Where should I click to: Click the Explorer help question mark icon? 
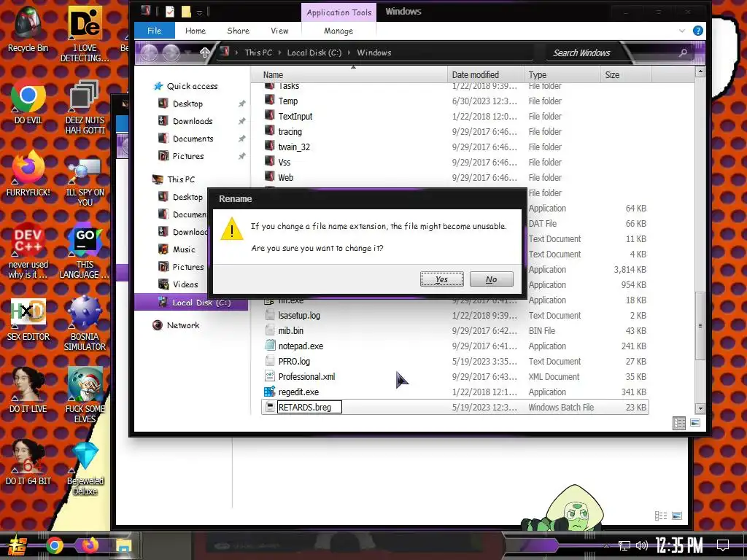pos(698,31)
